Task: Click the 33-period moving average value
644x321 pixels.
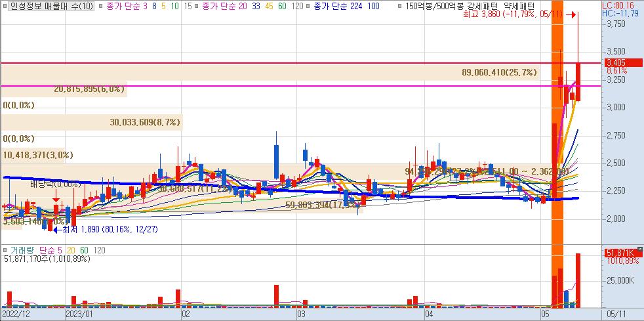Action: click(x=256, y=6)
